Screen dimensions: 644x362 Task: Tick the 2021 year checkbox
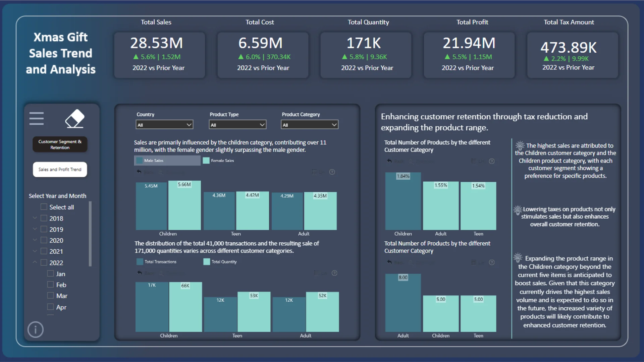(x=44, y=251)
